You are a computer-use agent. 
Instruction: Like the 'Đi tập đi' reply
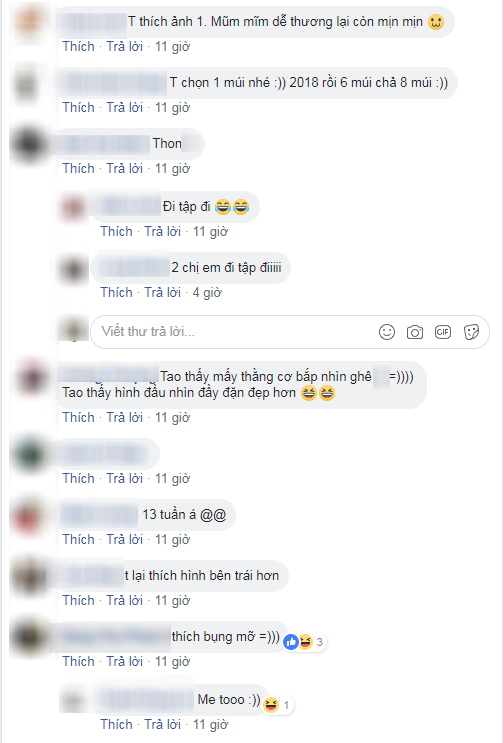(117, 232)
